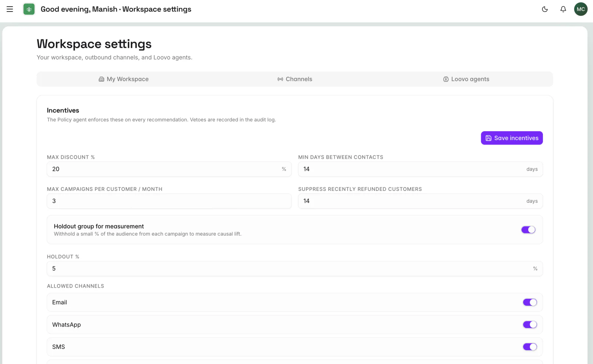Screen dimensions: 593x364
Task: Open the MC user avatar menu
Action: click(x=581, y=9)
